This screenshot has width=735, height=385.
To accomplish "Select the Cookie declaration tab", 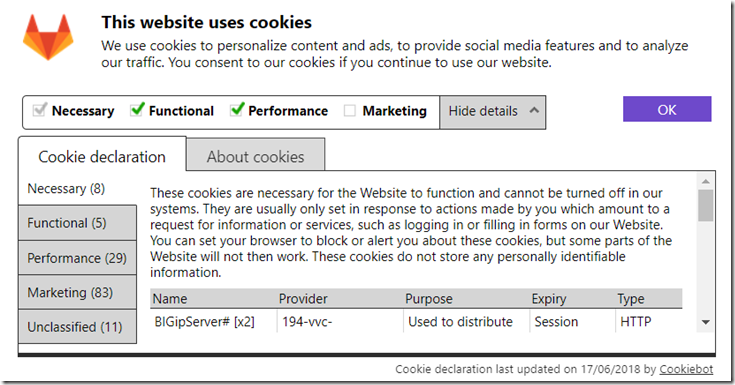I will coord(102,156).
